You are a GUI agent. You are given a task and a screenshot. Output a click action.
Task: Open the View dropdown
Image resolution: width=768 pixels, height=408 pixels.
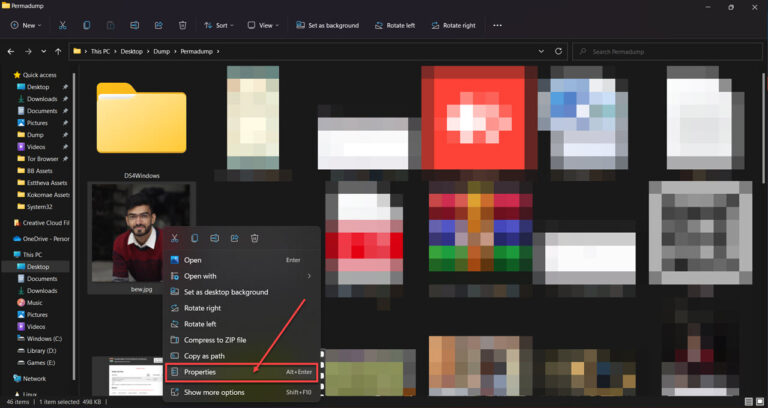click(263, 25)
